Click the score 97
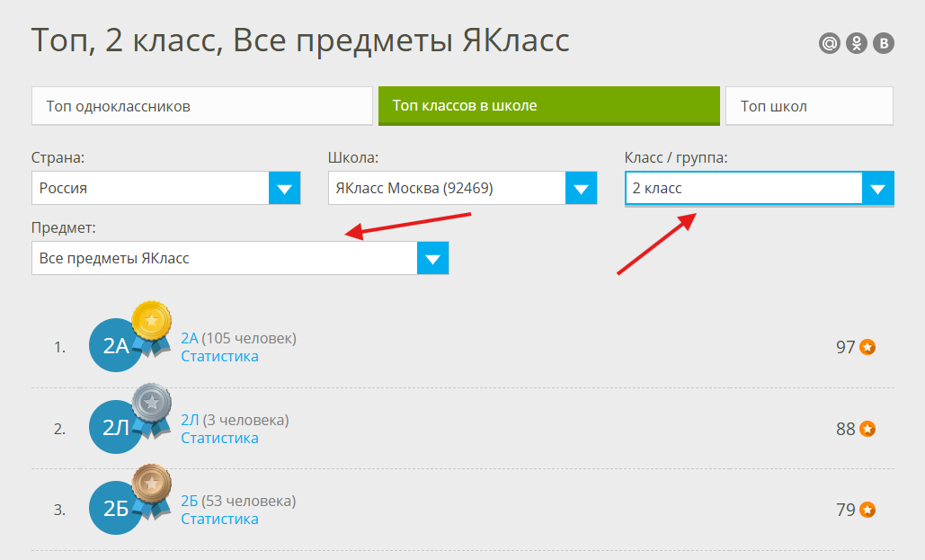Image resolution: width=925 pixels, height=560 pixels. tap(845, 347)
